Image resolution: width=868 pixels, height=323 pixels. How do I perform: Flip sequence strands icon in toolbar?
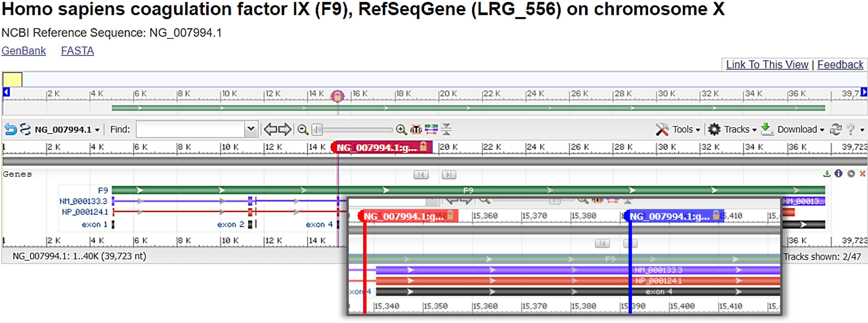[431, 129]
